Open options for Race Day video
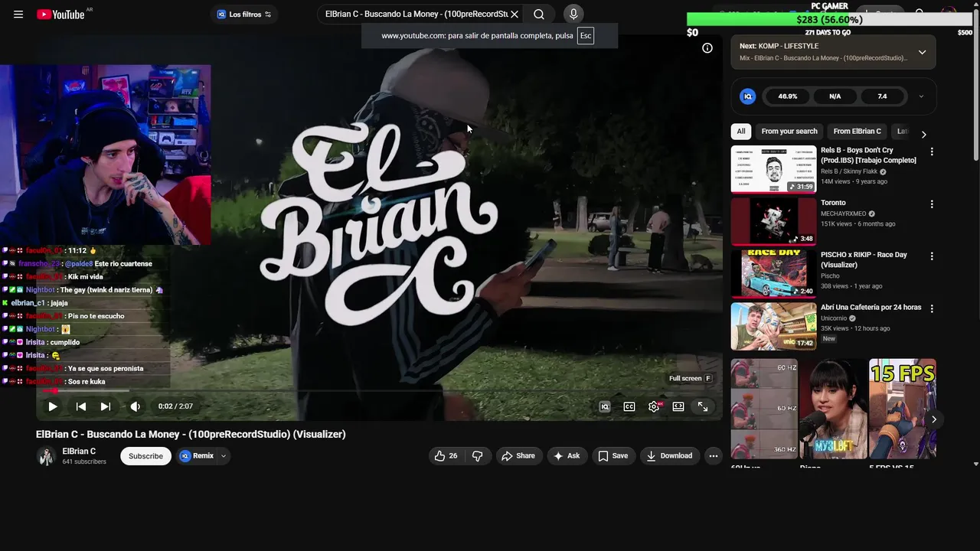Image resolution: width=980 pixels, height=551 pixels. coord(932,256)
